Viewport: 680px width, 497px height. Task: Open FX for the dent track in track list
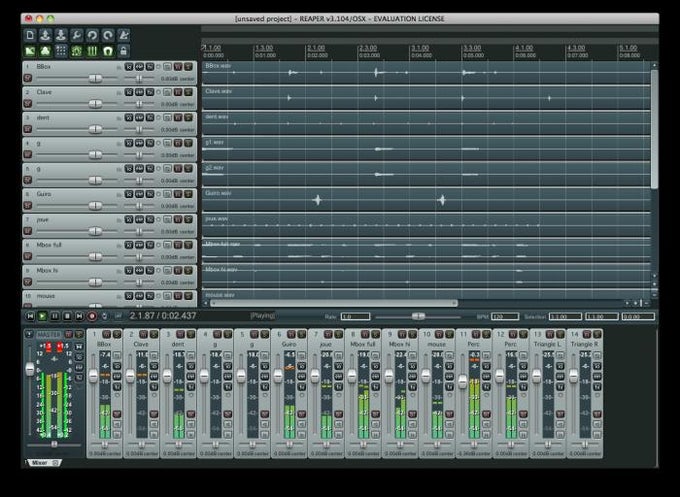150,118
